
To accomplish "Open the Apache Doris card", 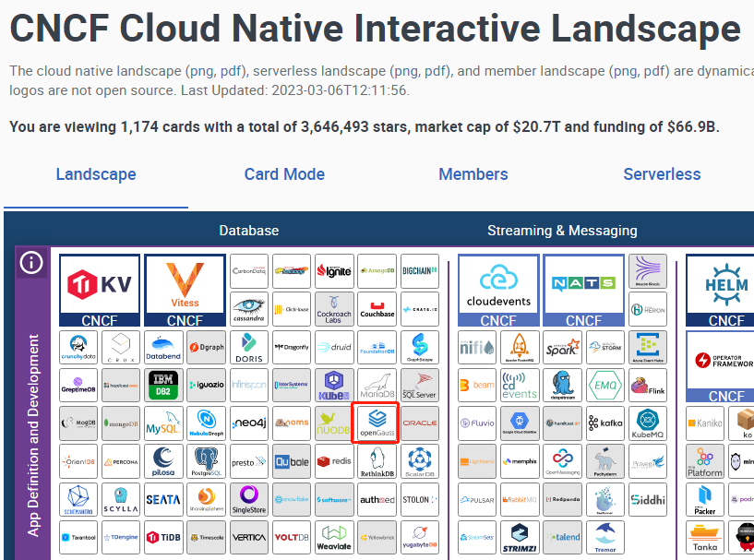I will (249, 347).
